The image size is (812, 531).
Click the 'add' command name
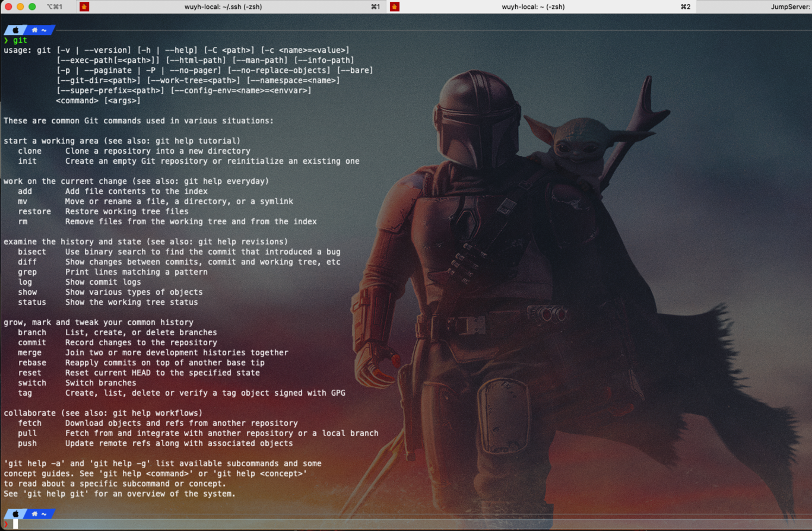pos(25,192)
